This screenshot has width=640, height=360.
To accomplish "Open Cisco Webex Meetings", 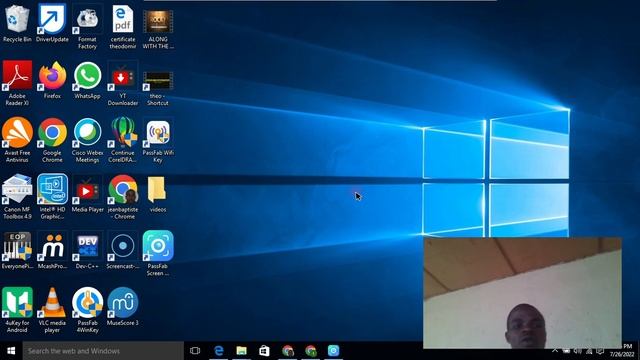I will coord(87,140).
